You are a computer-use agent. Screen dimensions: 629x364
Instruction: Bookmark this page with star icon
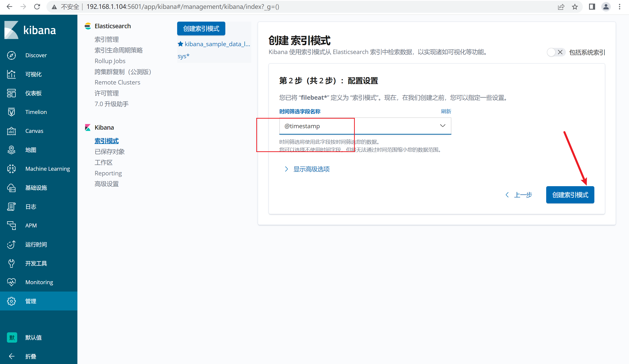point(575,7)
